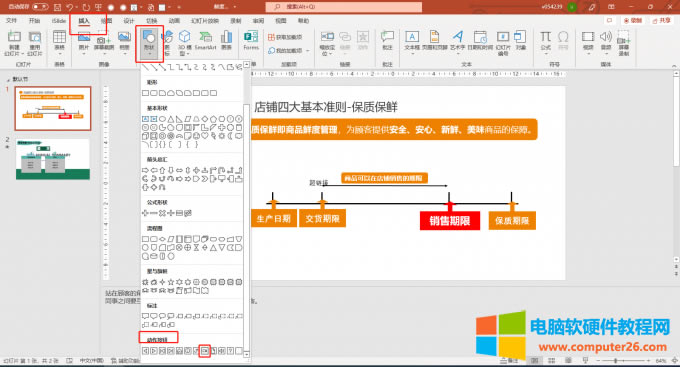680x367 pixels.
Task: Insert a text box
Action: [x=412, y=41]
